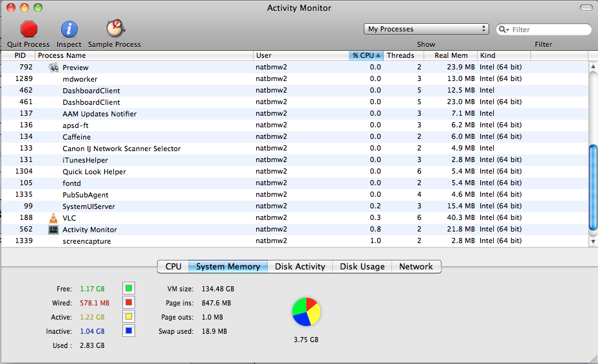Select the AAM Updates Notifier process

coord(294,114)
